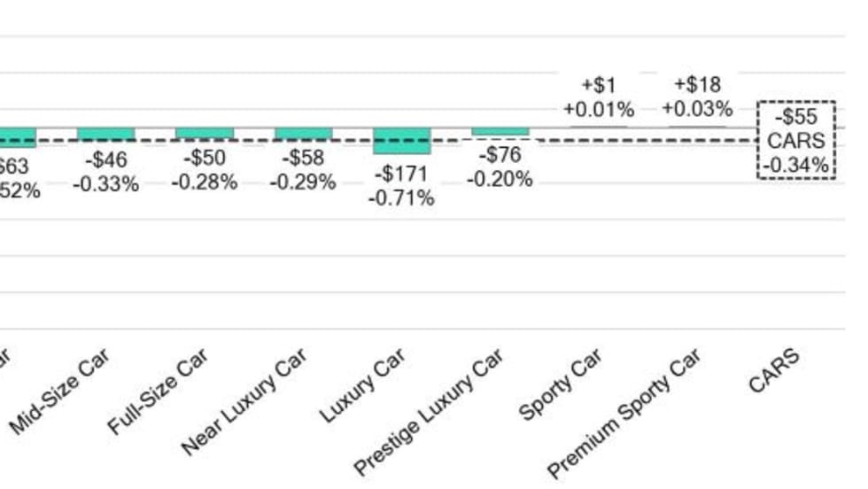
Task: Select the -$58 / -0.29% data label
Action: point(303,170)
